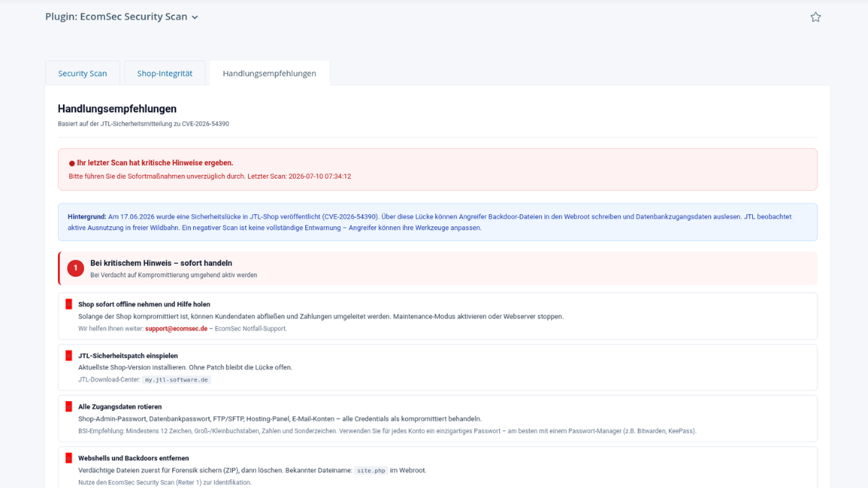Click the 'Hintergrund:' label in the blue box
Viewport: 868px width, 488px height.
[87, 216]
